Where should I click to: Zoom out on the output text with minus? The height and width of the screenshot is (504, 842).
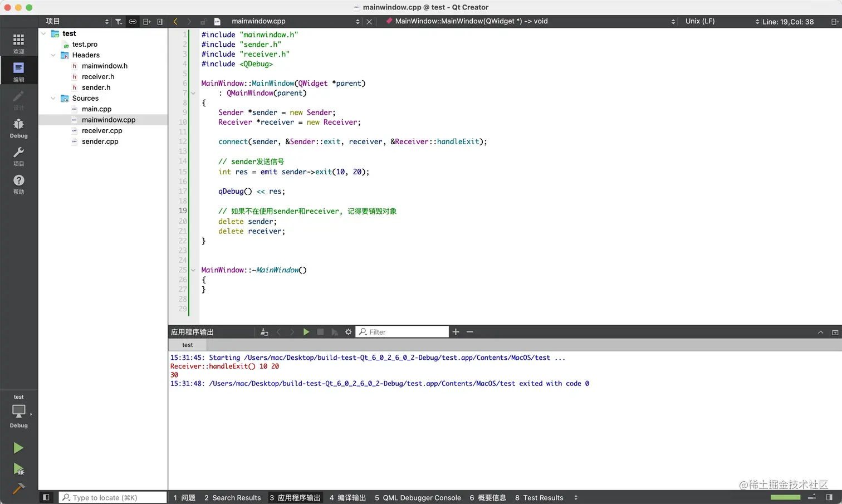[470, 332]
